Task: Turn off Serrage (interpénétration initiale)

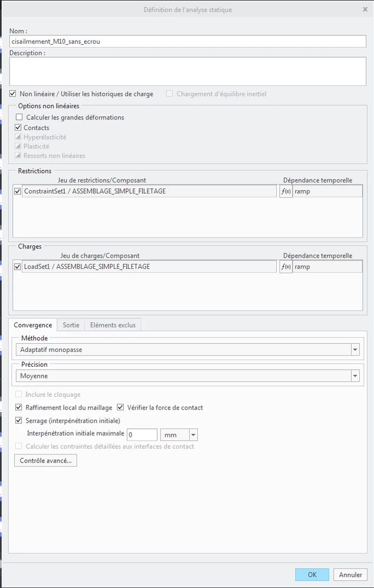Action: click(18, 420)
